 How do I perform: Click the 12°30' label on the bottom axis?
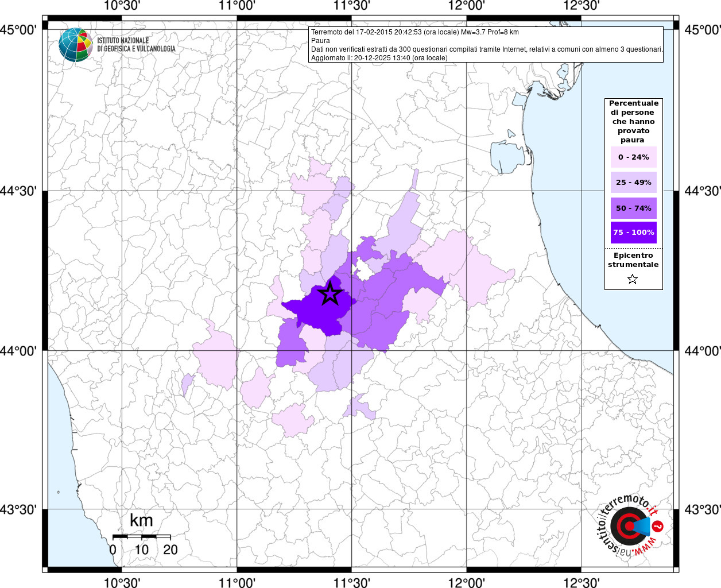pyautogui.click(x=581, y=582)
